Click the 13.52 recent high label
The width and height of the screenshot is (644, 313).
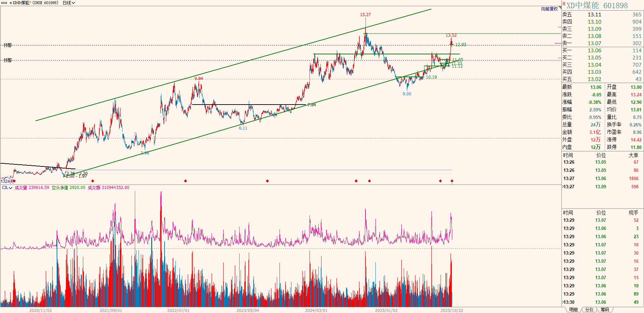(451, 35)
